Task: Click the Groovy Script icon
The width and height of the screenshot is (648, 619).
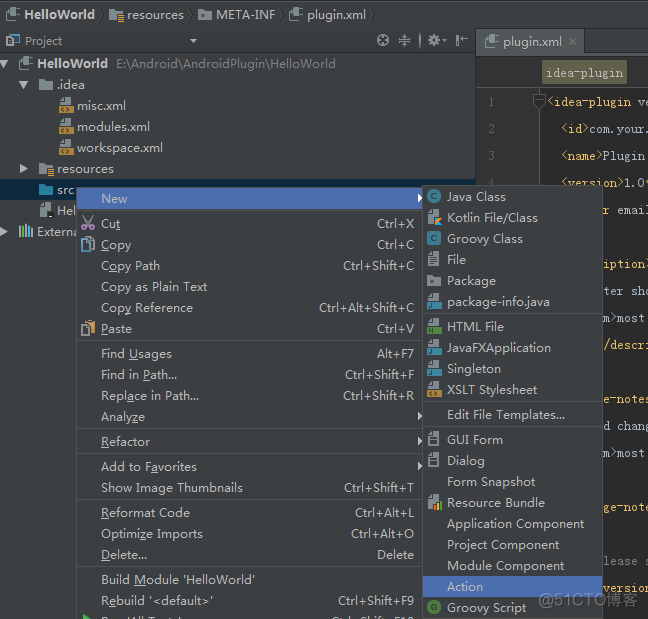Action: point(434,608)
